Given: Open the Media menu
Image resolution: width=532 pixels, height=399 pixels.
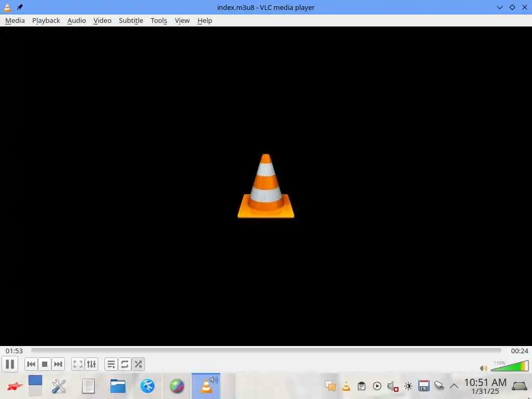Looking at the screenshot, I should [15, 21].
